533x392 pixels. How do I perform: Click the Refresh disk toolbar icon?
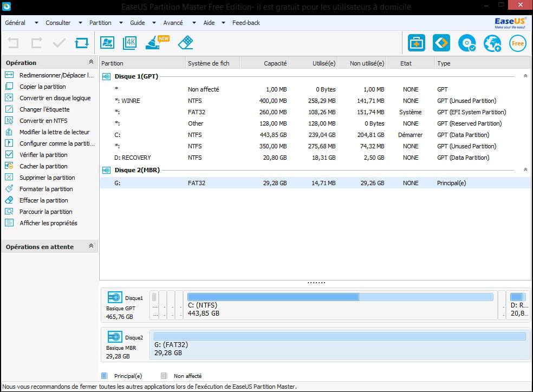pos(82,43)
